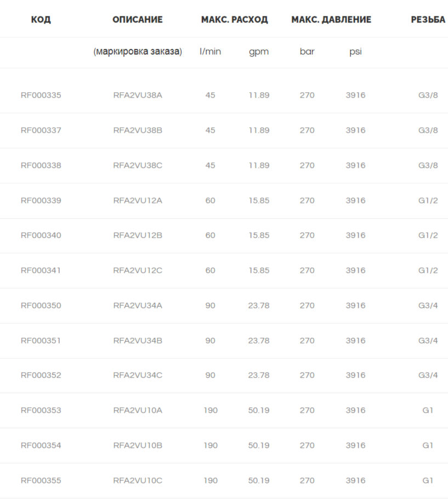Click description cell RFA2VU12B

(138, 235)
